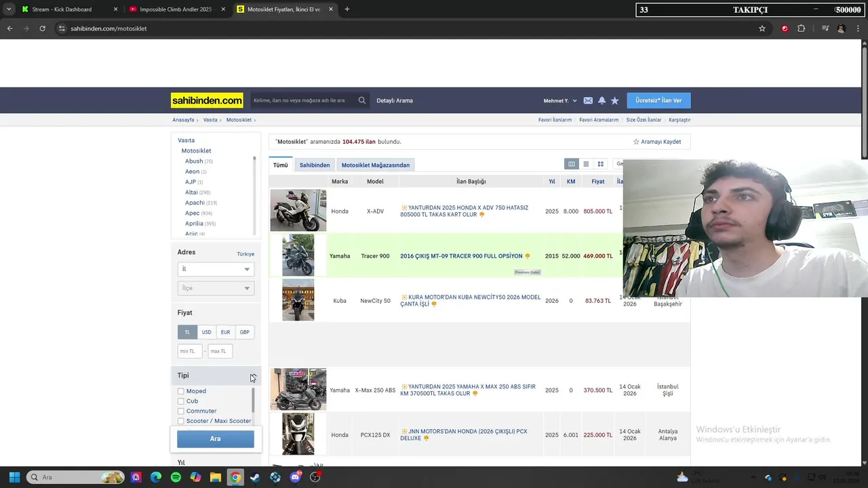Viewport: 868px width, 488px height.
Task: Open Steam from the taskbar
Action: tap(254, 477)
